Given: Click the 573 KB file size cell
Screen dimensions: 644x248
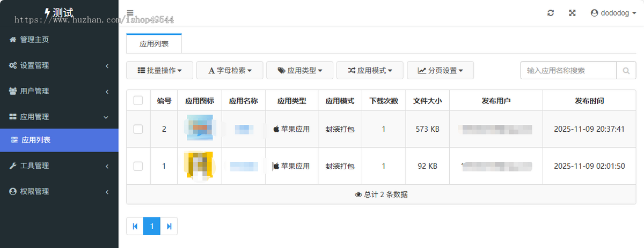Looking at the screenshot, I should pyautogui.click(x=428, y=129).
